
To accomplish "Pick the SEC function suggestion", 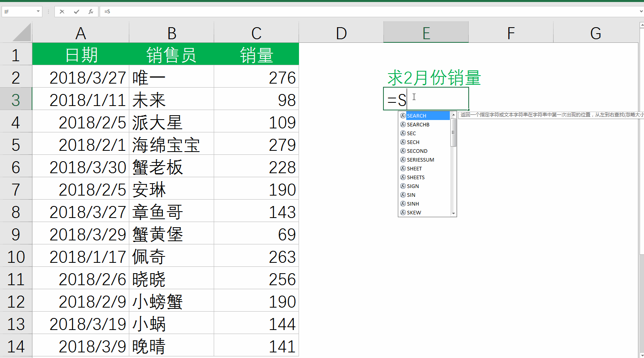I will [425, 133].
